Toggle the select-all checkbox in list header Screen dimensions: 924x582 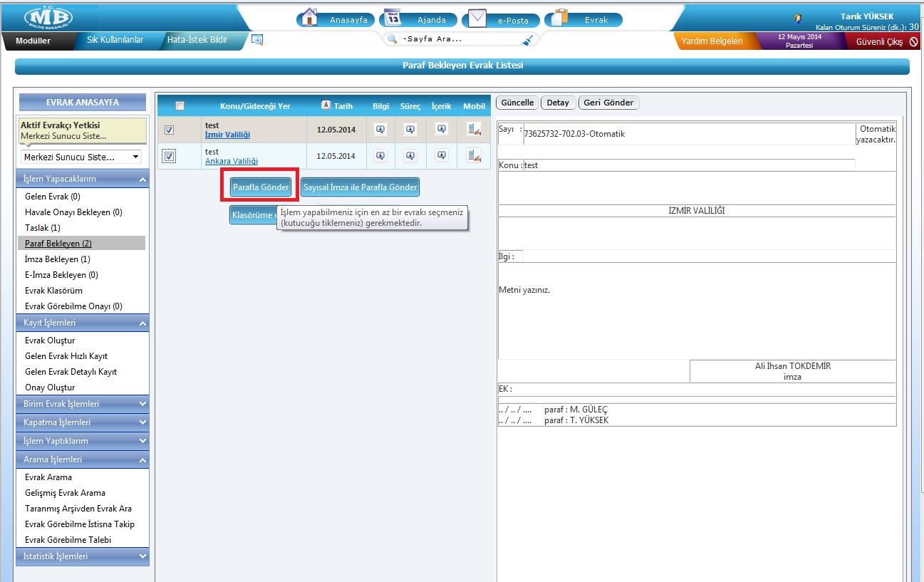click(x=180, y=106)
